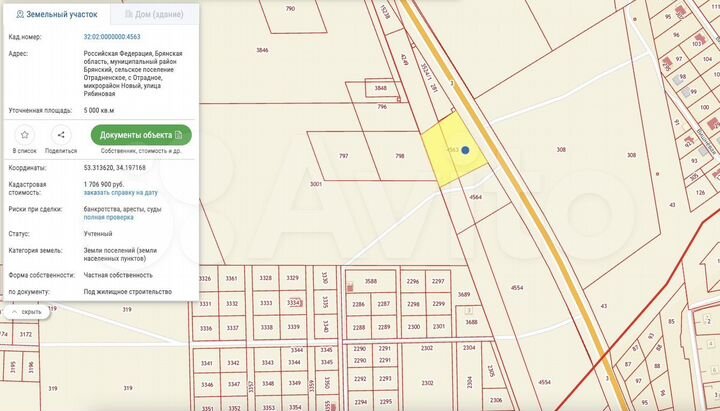The width and height of the screenshot is (720, 411).
Task: Open cadastral number link 32:02:0000000:4563
Action: [x=124, y=37]
